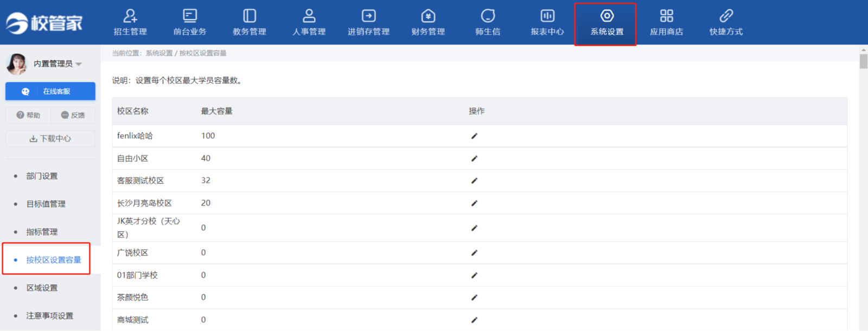
Task: Edit capacity for 茶颜悦色 row
Action: tap(474, 297)
